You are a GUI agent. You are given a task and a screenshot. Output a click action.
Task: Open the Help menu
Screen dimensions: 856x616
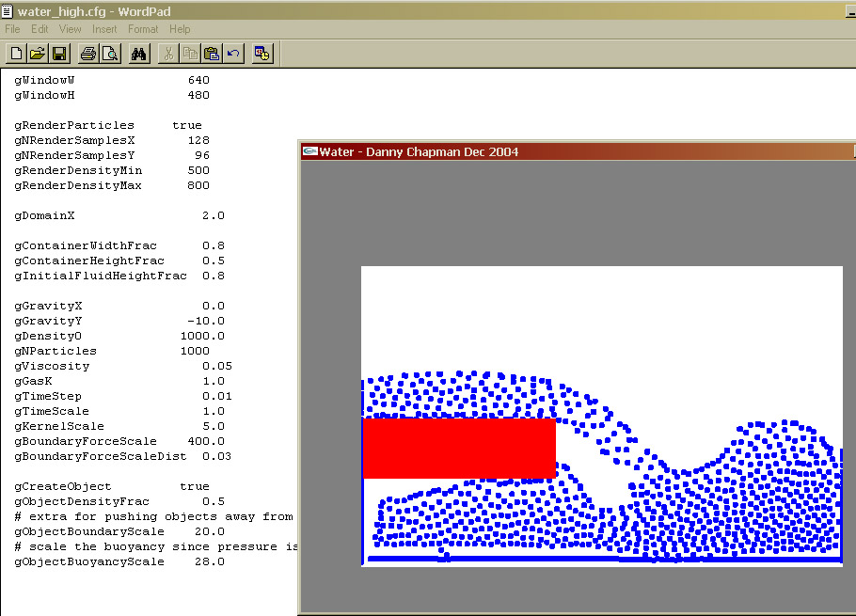pyautogui.click(x=180, y=29)
